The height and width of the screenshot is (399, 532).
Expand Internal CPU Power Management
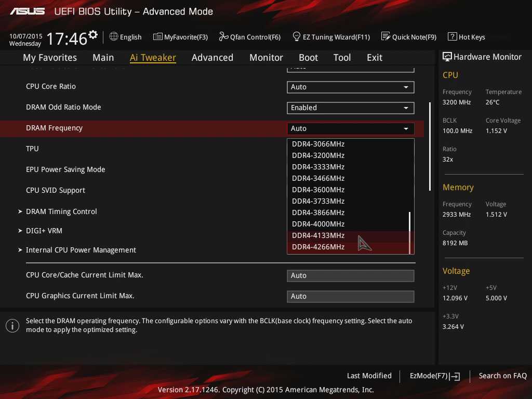(81, 250)
